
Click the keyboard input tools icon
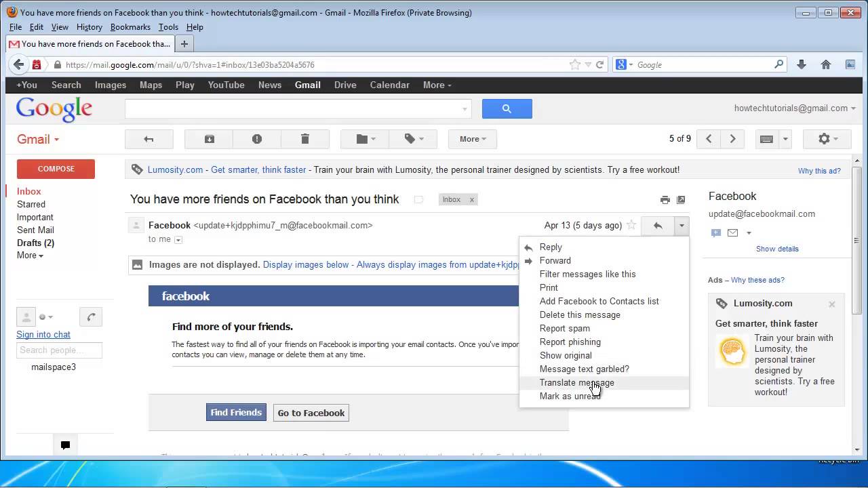(766, 139)
